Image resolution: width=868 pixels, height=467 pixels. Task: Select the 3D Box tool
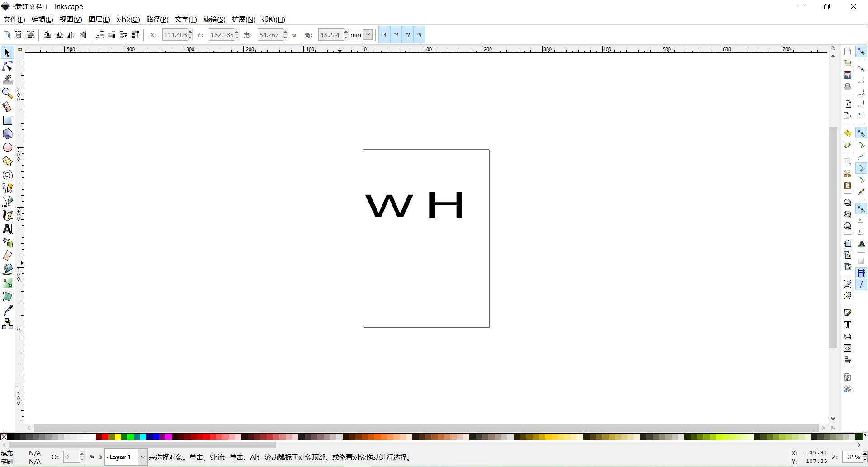(7, 134)
